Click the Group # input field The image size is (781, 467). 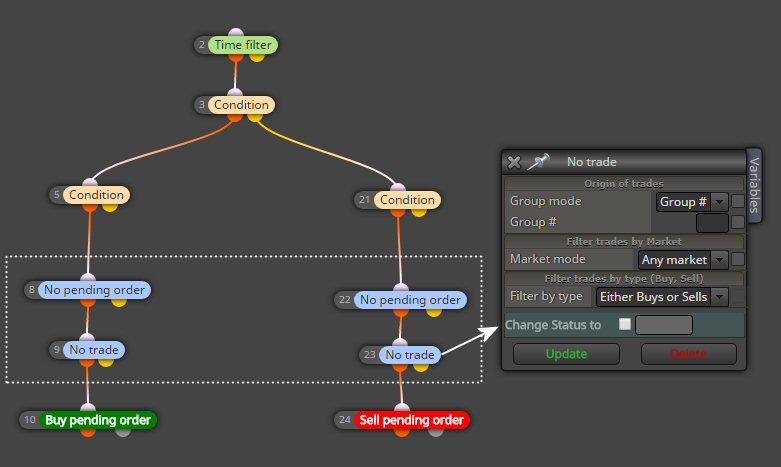(712, 223)
